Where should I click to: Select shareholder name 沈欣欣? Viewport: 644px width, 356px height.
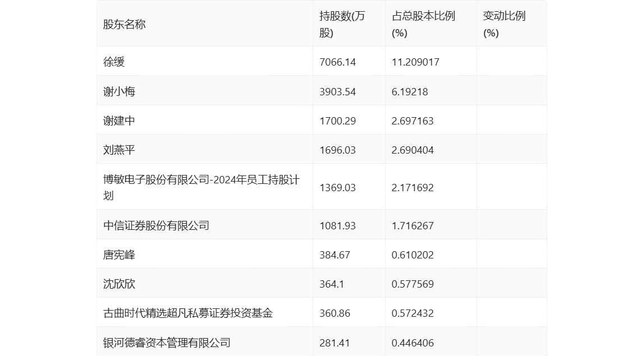pos(119,284)
